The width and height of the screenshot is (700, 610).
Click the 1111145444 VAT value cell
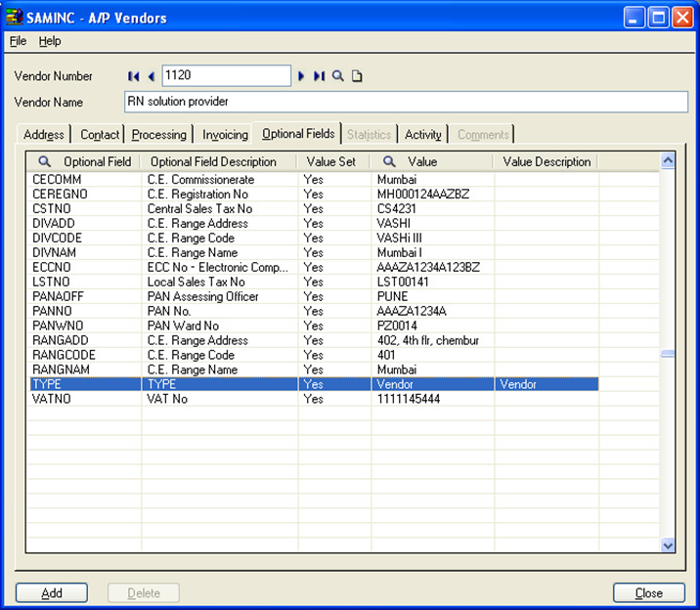click(x=432, y=399)
